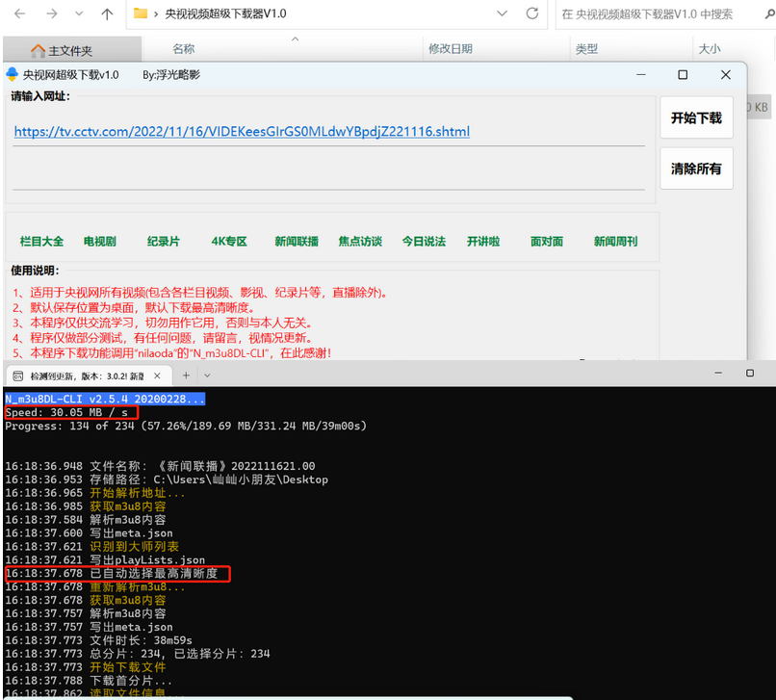Expand the terminal profile dropdown

[207, 376]
